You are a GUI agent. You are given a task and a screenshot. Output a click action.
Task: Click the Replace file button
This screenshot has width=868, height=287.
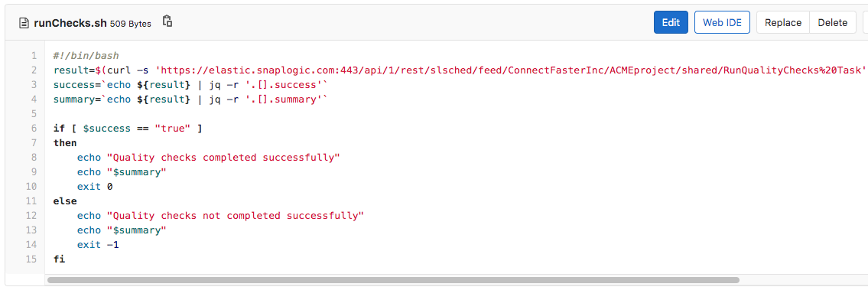click(783, 22)
